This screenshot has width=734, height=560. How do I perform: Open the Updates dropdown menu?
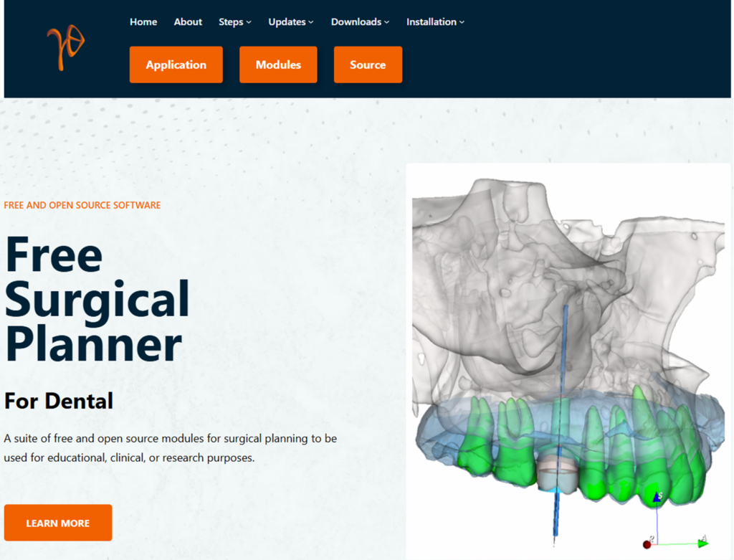point(290,22)
